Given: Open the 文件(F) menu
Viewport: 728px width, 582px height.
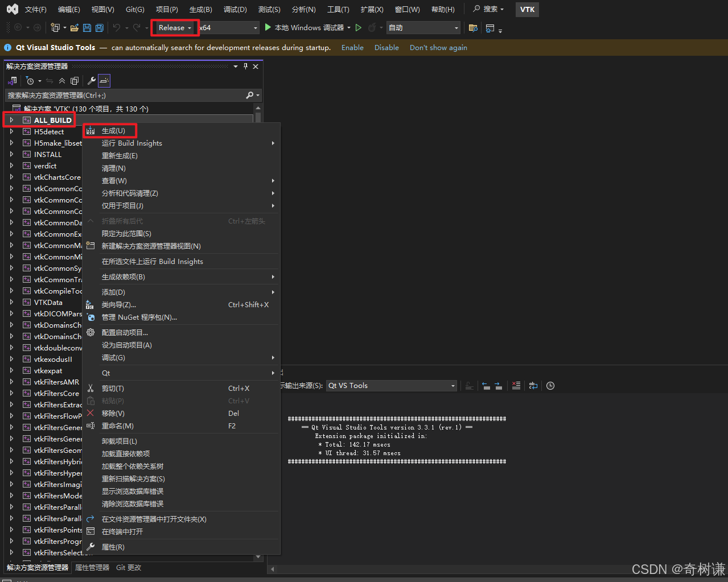Looking at the screenshot, I should [x=36, y=10].
